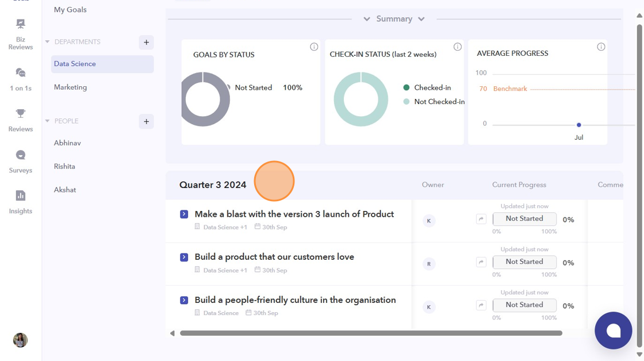Image resolution: width=644 pixels, height=361 pixels.
Task: Collapse the People section
Action: tap(48, 121)
